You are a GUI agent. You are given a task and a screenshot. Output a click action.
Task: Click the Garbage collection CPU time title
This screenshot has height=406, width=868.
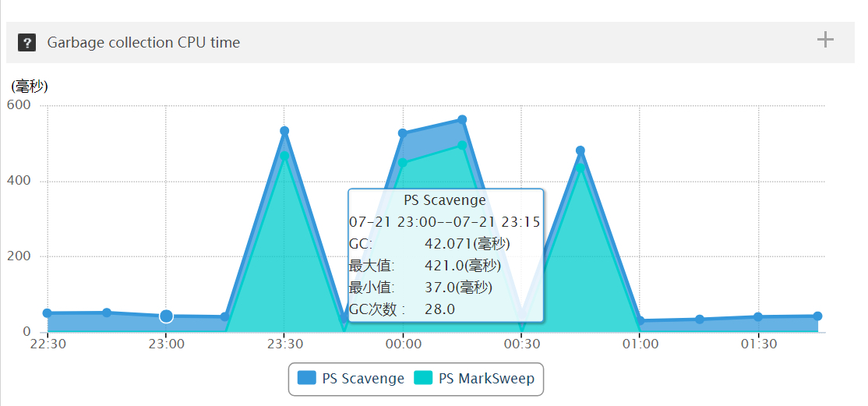pyautogui.click(x=143, y=43)
